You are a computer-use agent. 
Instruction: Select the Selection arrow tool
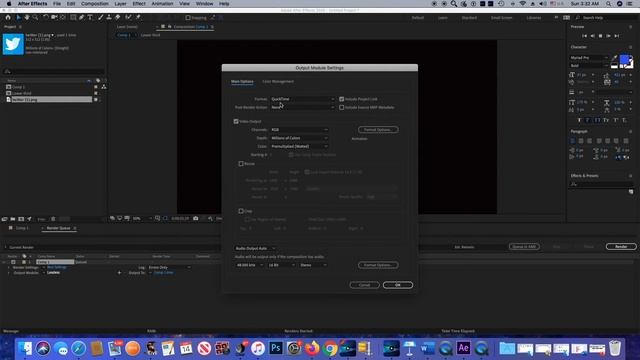(18, 18)
